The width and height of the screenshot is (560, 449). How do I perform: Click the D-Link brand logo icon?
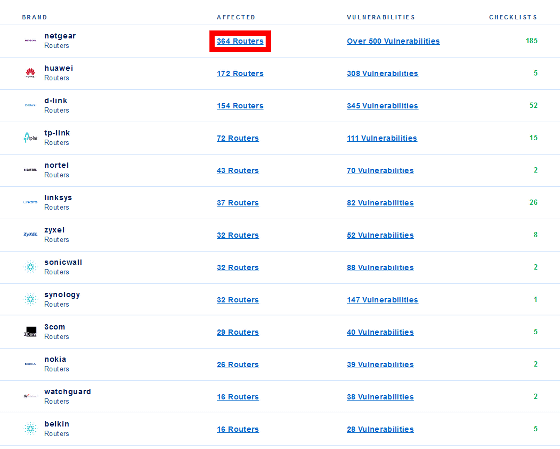[30, 105]
